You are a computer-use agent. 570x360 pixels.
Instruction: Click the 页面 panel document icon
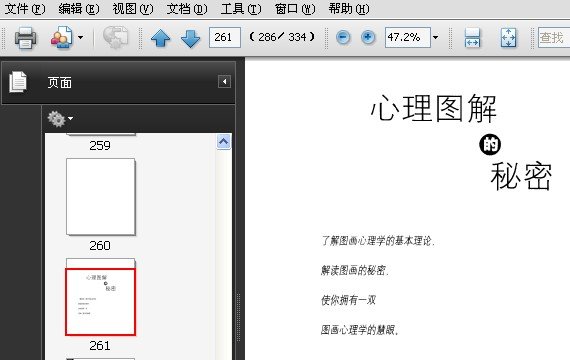[x=18, y=82]
